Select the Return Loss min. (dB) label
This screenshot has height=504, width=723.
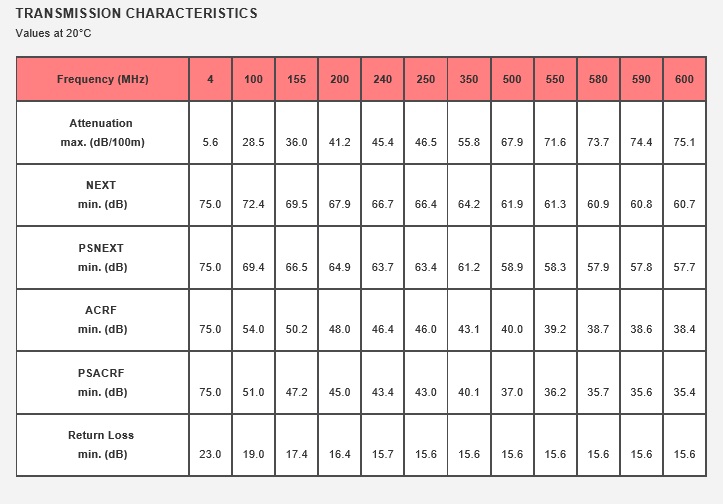pos(102,445)
